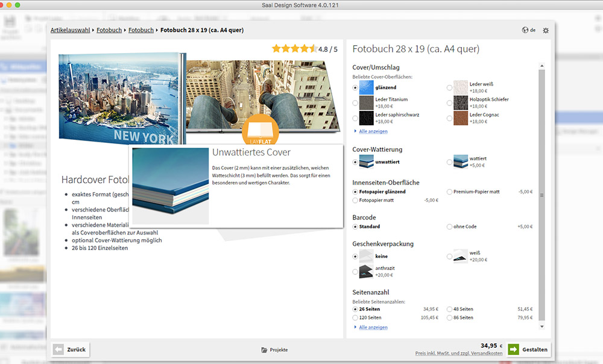Choose the Leder Cognac cover swatch
The image size is (603, 364).
point(460,118)
